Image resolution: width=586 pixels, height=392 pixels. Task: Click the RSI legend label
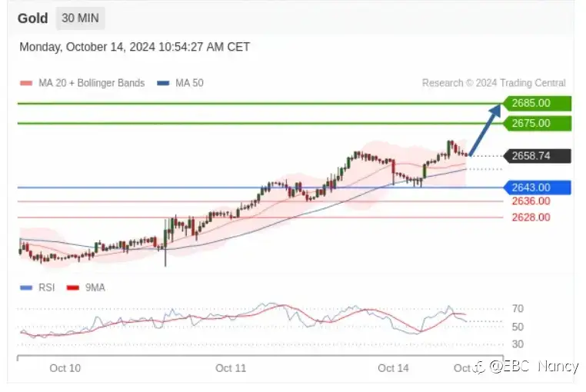pyautogui.click(x=47, y=287)
